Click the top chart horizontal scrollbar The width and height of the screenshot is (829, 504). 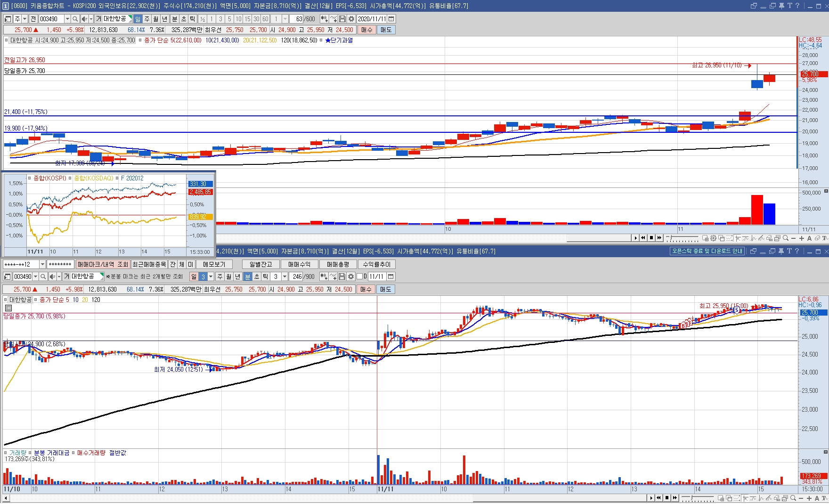click(598, 238)
